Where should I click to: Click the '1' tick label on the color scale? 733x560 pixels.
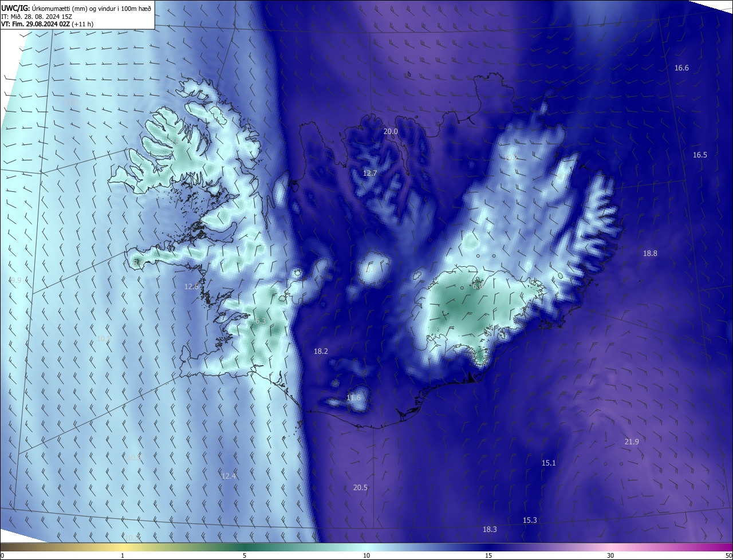[123, 556]
